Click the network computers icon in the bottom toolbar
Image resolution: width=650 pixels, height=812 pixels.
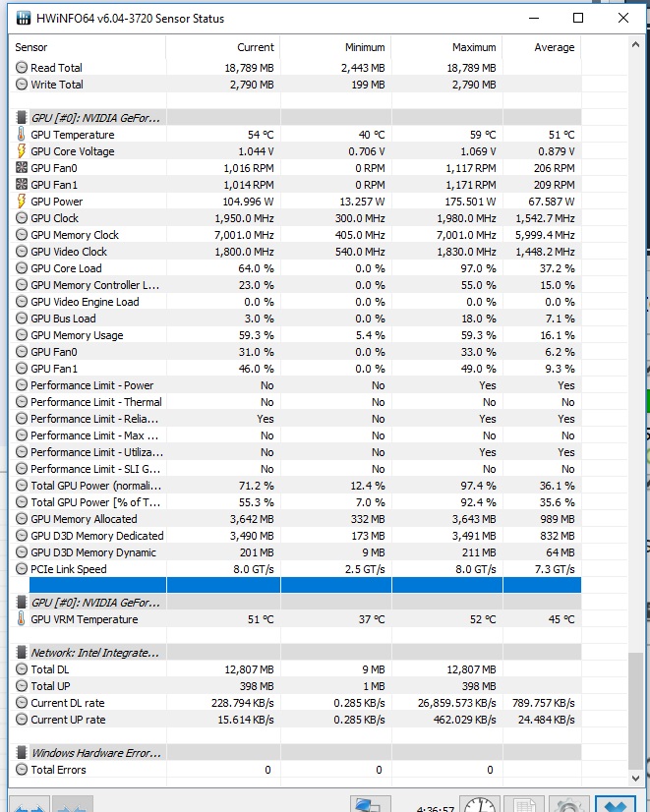click(370, 804)
